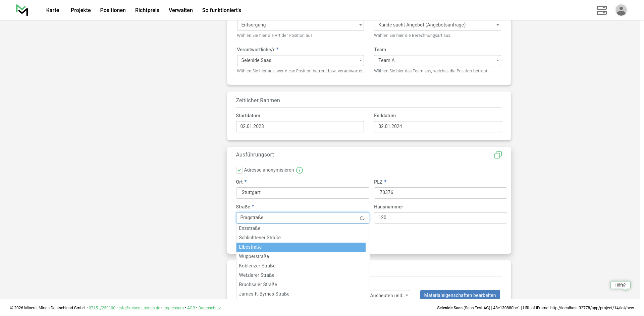Open the Karte menu item
The image size is (644, 316).
(53, 10)
